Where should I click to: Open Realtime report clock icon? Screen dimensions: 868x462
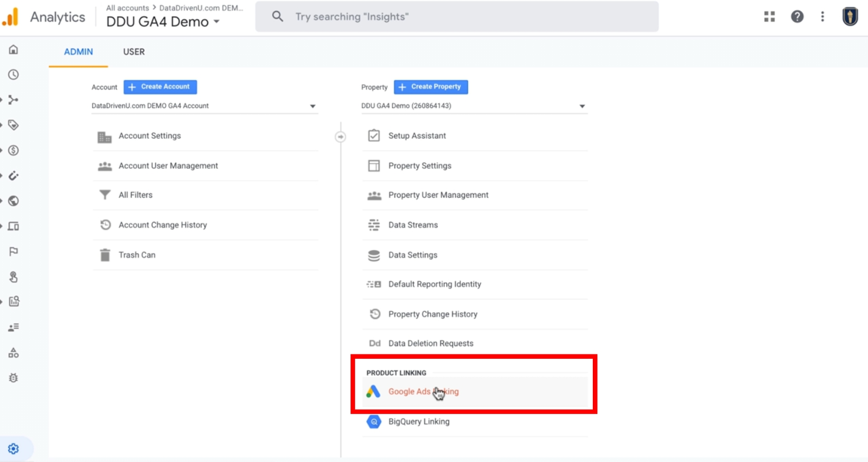pyautogui.click(x=14, y=75)
